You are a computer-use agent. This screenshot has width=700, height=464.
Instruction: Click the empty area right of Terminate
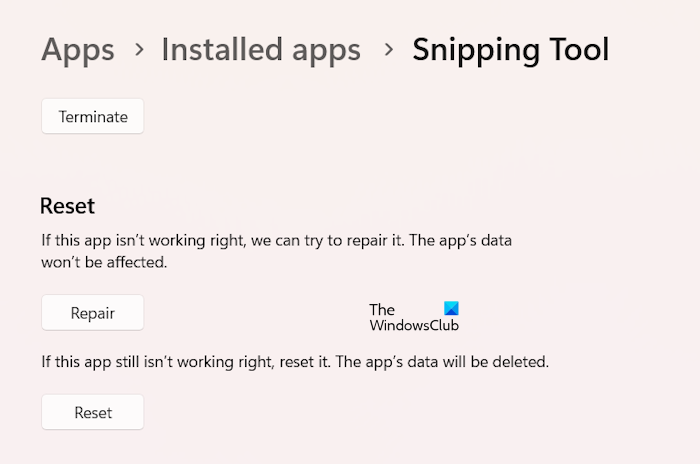[400, 116]
